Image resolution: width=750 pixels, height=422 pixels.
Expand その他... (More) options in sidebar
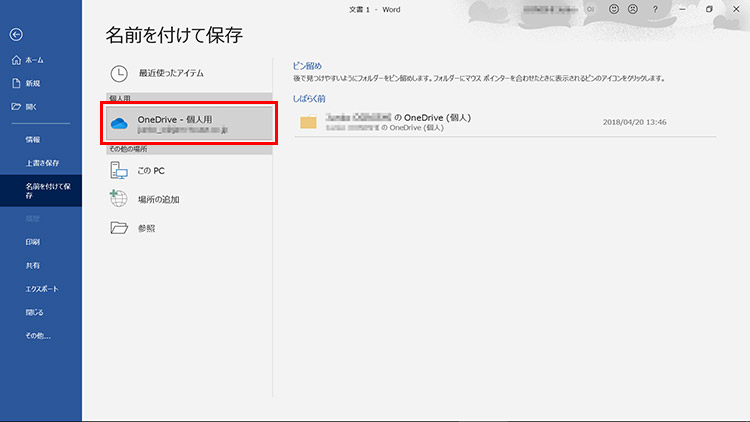[x=38, y=335]
